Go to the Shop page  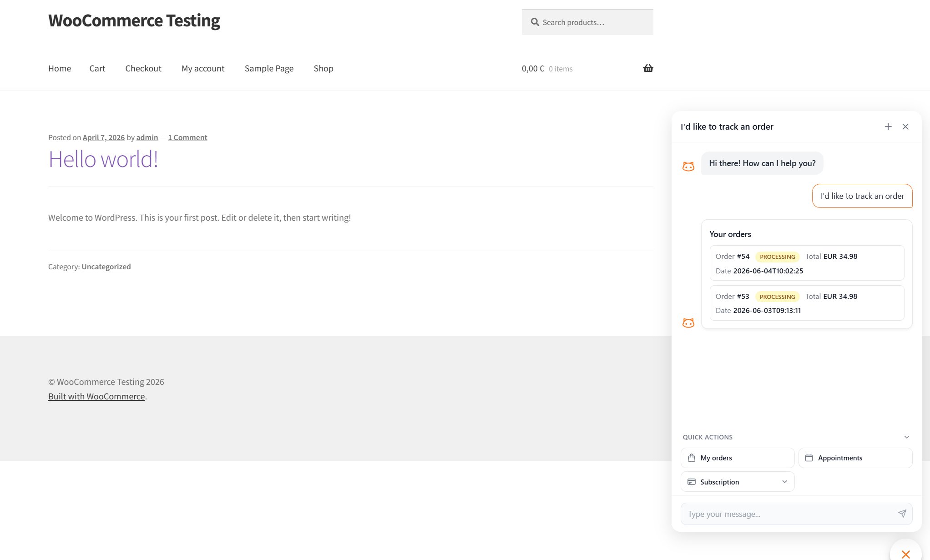click(x=323, y=68)
